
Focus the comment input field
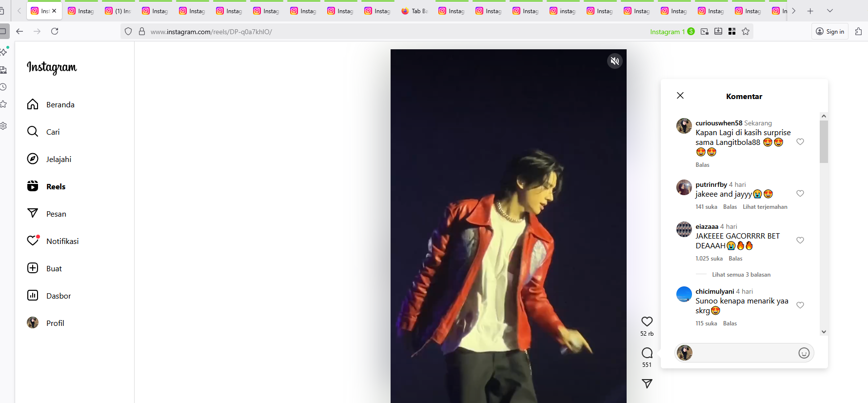(x=744, y=353)
